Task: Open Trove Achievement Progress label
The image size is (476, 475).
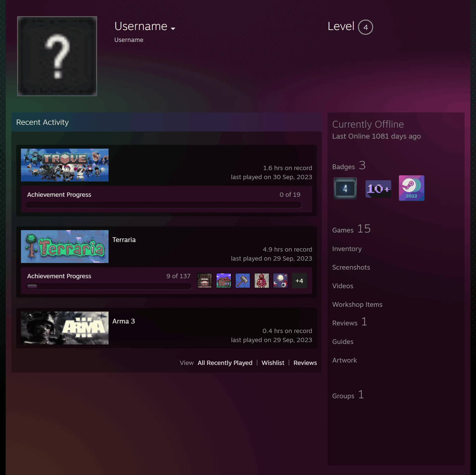Action: [x=59, y=195]
